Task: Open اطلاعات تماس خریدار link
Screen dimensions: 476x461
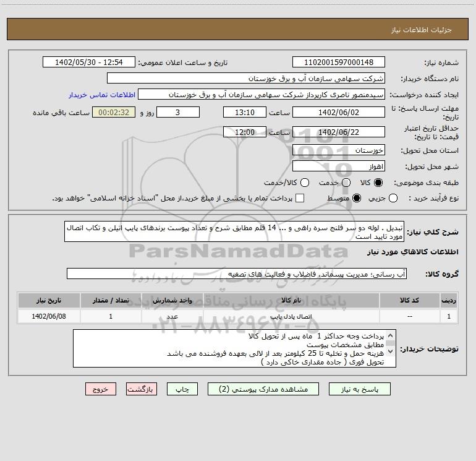Action: [102, 95]
